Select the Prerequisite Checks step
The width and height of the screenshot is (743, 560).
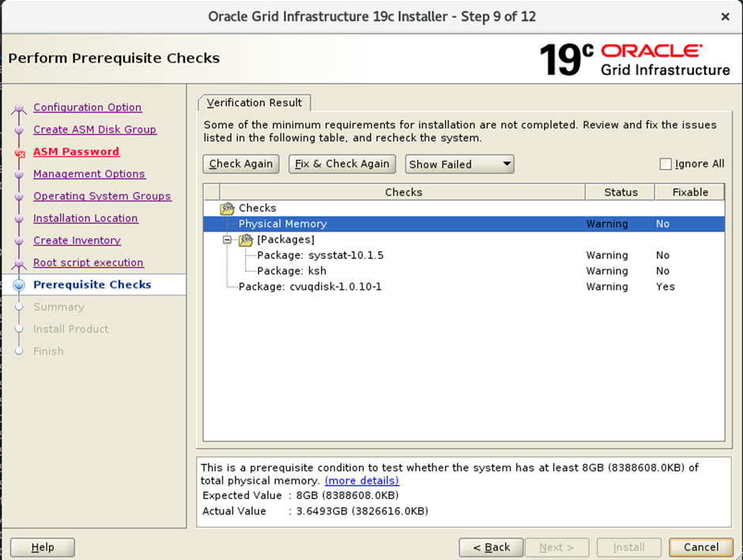point(92,284)
